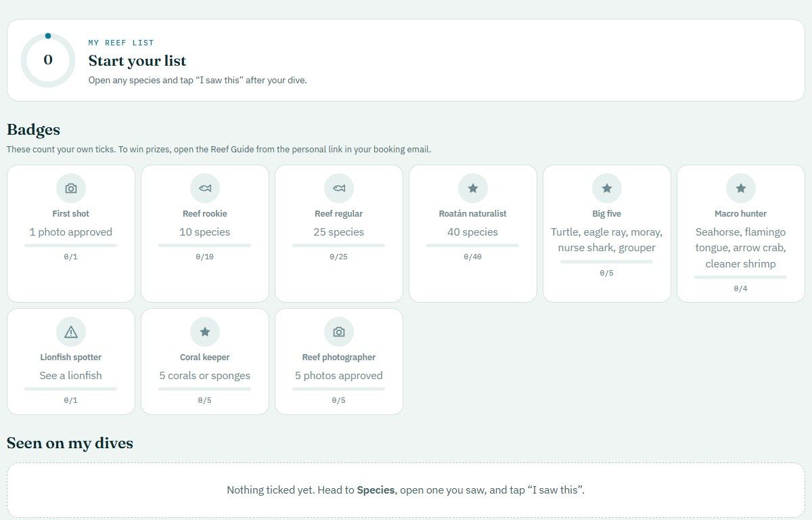This screenshot has width=812, height=520.
Task: Click the Reef photographer 0/5 progress bar
Action: tap(339, 389)
